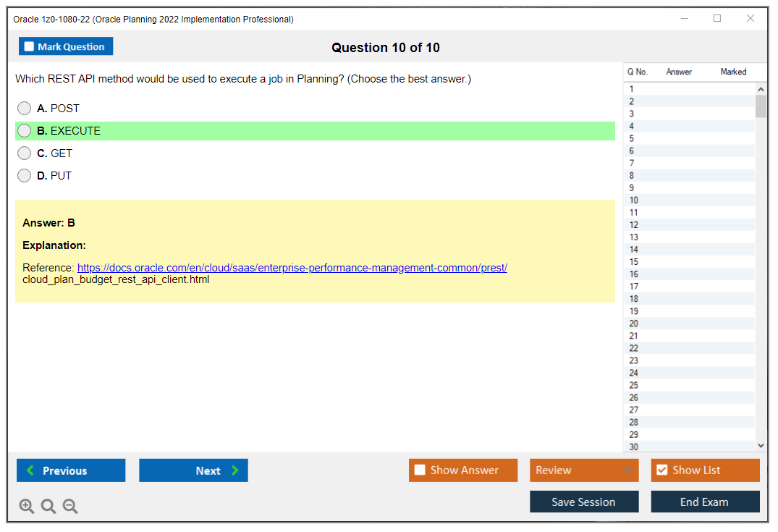Uncheck the Show List checkbox

[661, 470]
